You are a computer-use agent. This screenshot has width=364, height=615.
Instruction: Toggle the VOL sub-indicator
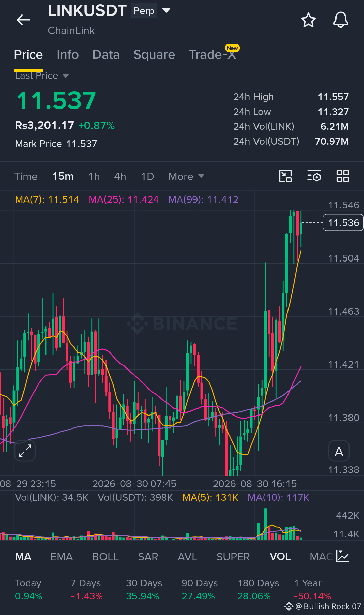tap(280, 557)
